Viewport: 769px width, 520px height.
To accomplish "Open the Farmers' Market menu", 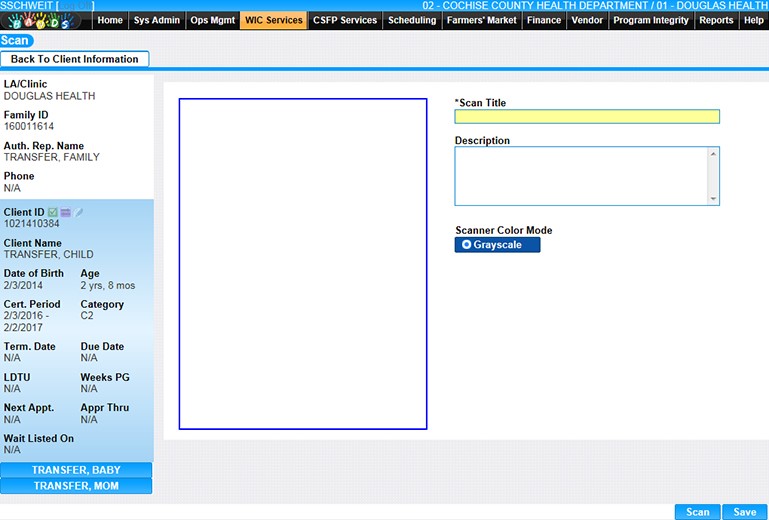I will click(482, 20).
